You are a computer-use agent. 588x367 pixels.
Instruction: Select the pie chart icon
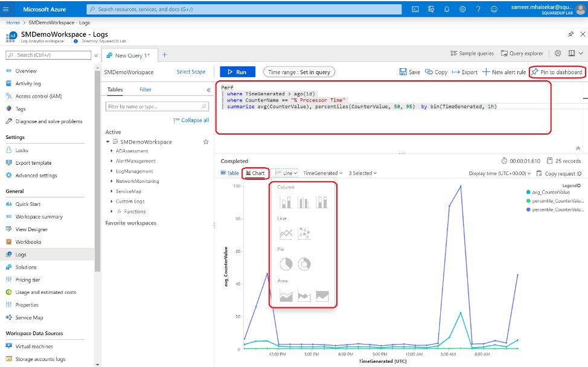point(286,264)
